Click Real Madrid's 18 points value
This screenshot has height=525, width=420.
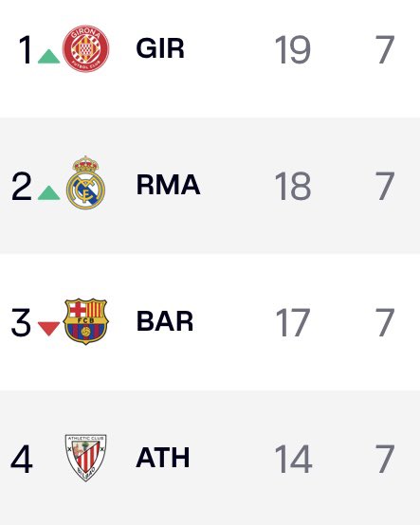pos(293,186)
